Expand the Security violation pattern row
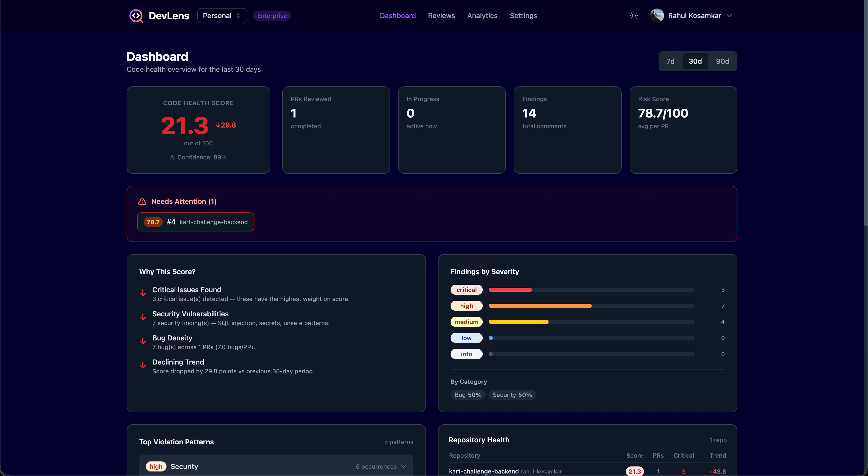This screenshot has width=868, height=476. coord(276,466)
